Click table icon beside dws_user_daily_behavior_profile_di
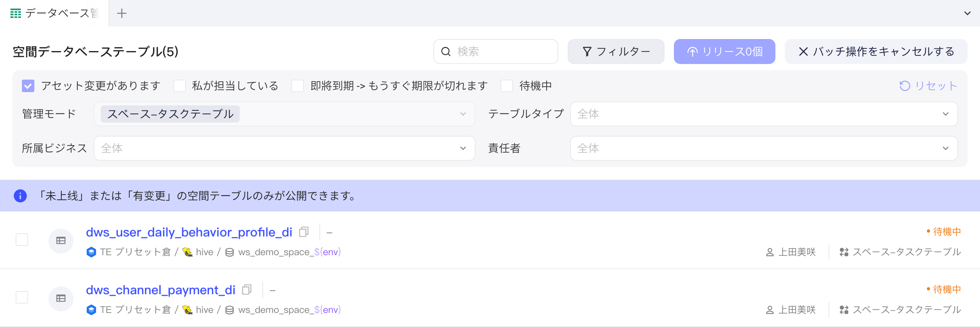Screen dimensions: 980x327 61,241
